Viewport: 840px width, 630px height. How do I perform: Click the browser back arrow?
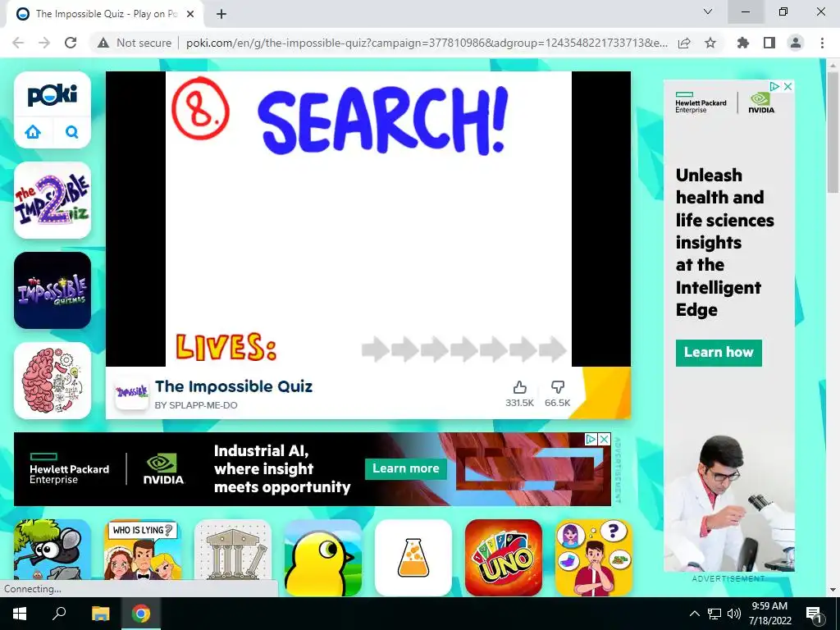point(18,43)
